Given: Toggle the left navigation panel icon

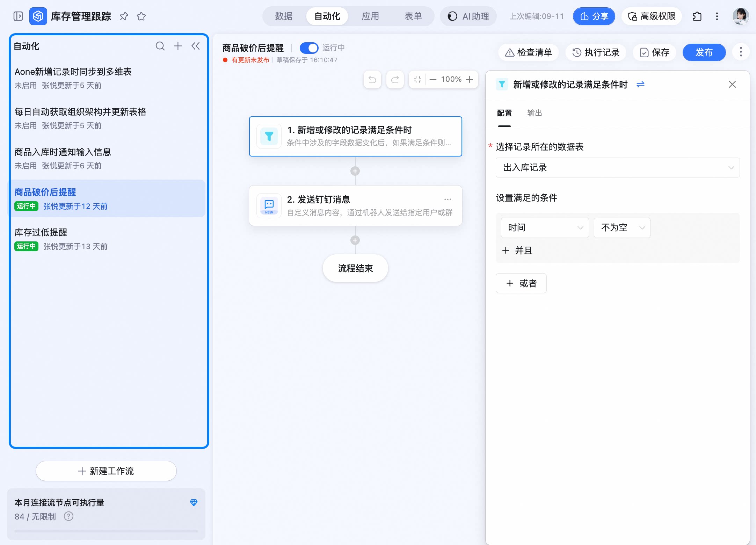Looking at the screenshot, I should tap(18, 16).
